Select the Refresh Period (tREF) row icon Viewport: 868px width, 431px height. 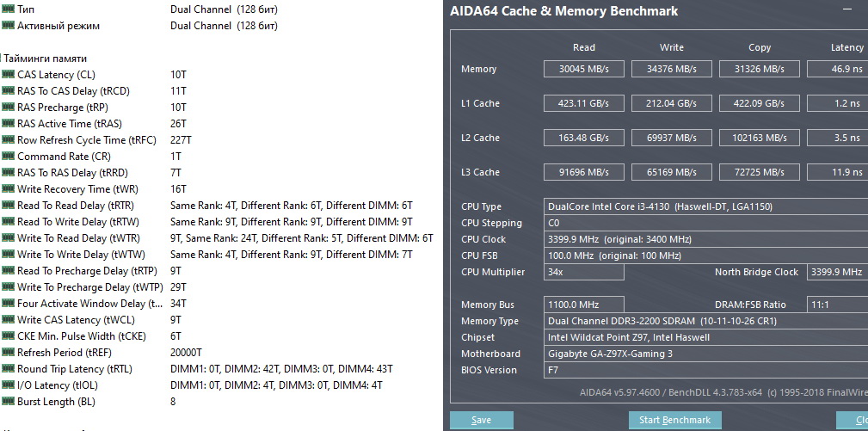pyautogui.click(x=9, y=353)
